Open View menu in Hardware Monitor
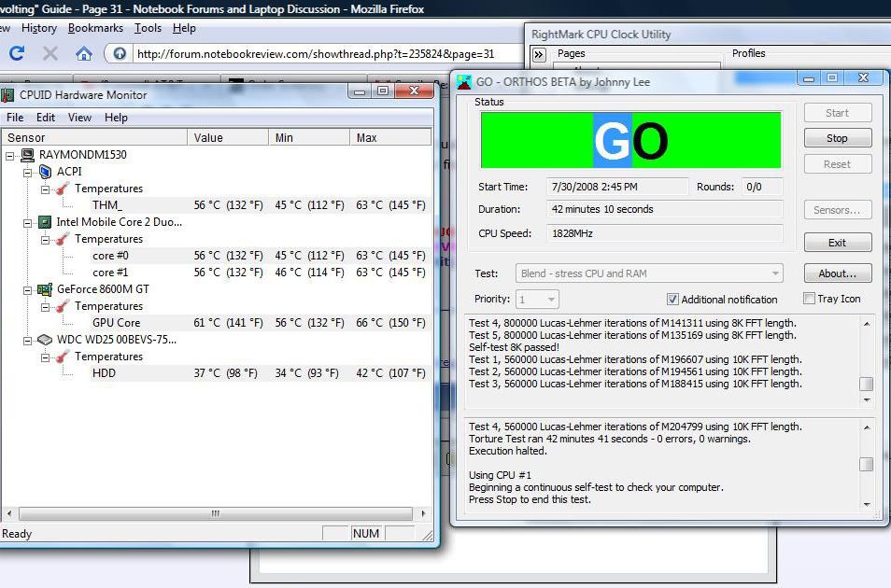 point(79,118)
